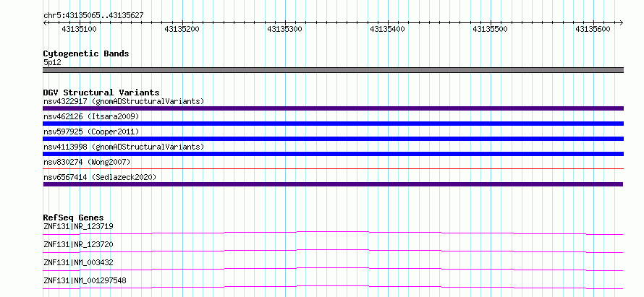The height and width of the screenshot is (297, 644).
Task: Click the blue bar under nsv4113998
Action: point(333,154)
